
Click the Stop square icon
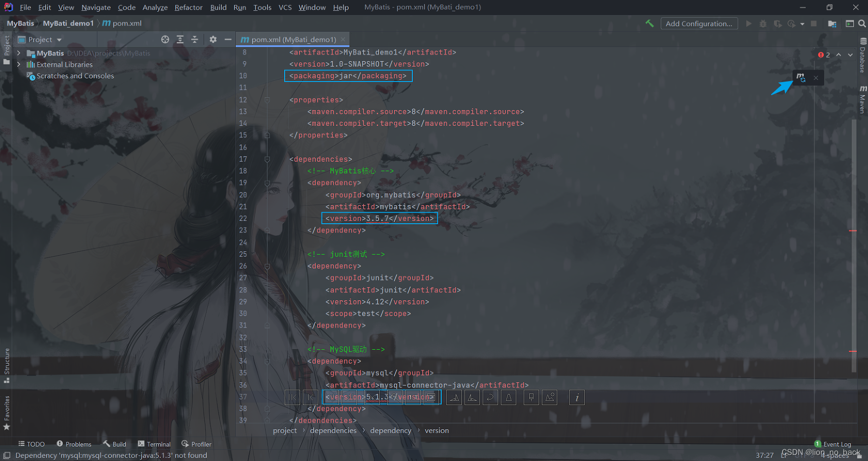pyautogui.click(x=813, y=23)
